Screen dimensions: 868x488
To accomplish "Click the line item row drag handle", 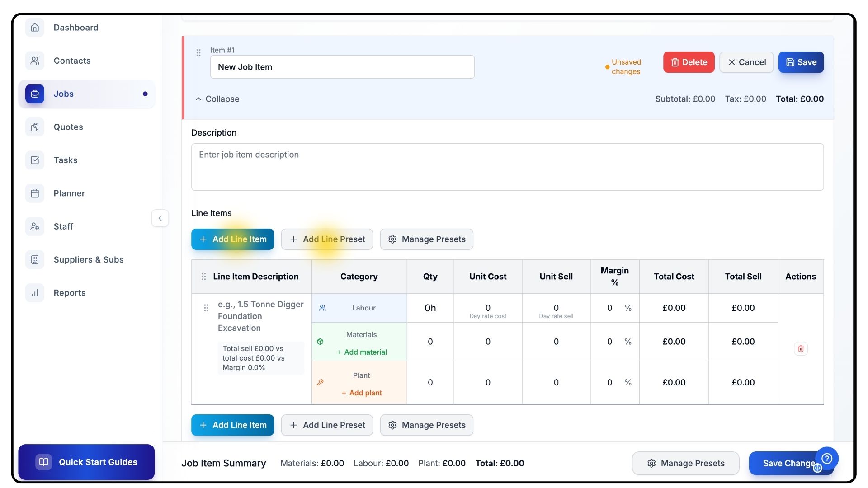I will click(x=206, y=308).
